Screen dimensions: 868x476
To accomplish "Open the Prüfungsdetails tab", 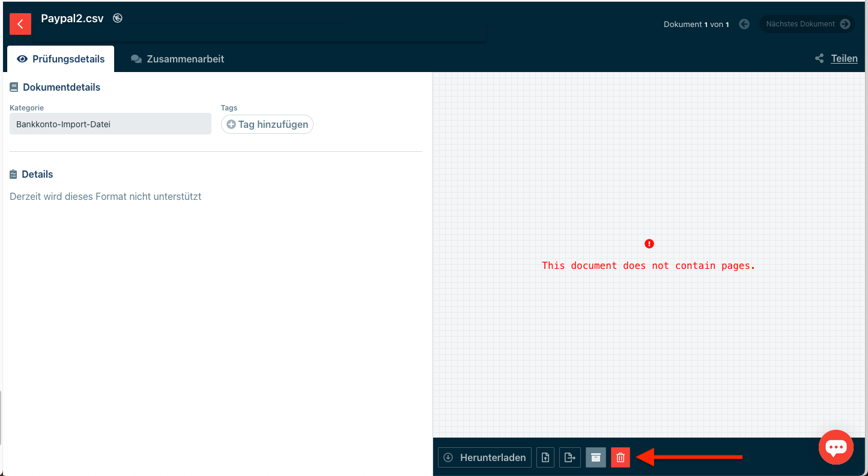I will click(61, 59).
